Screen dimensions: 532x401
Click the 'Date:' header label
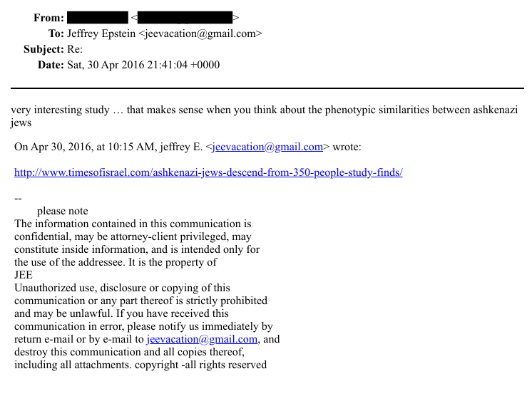(51, 65)
